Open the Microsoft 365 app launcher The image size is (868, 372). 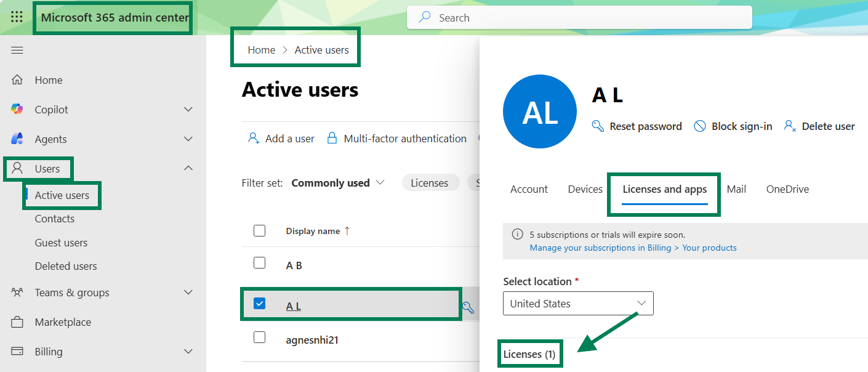[17, 17]
